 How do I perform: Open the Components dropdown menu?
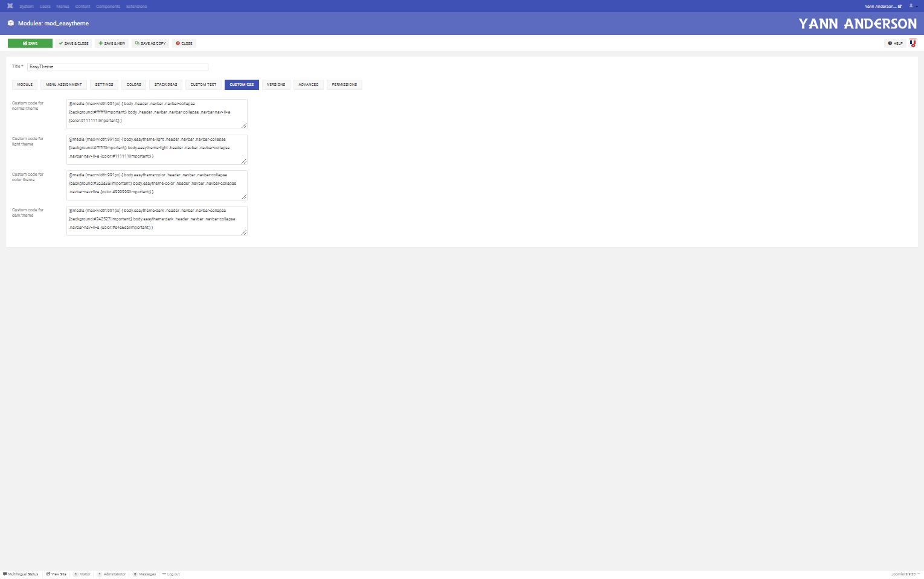[x=108, y=7]
